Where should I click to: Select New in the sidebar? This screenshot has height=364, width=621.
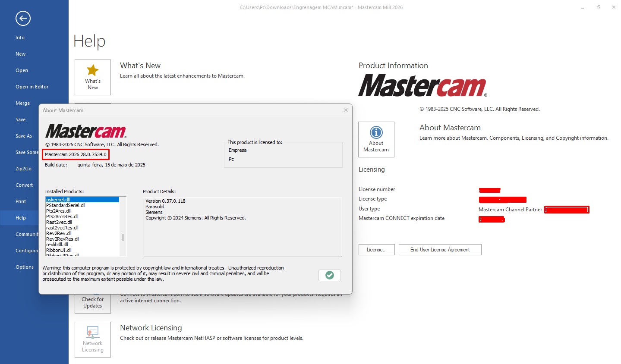pyautogui.click(x=20, y=54)
